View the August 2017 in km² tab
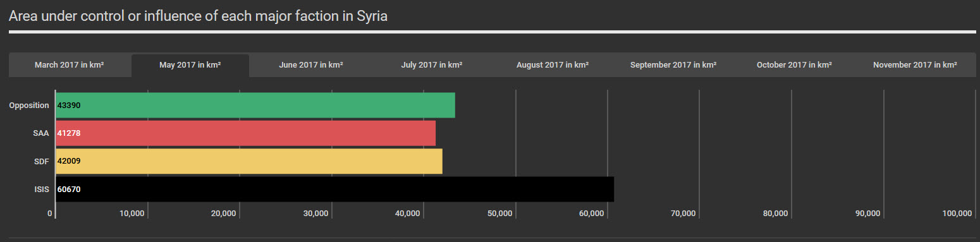The height and width of the screenshot is (242, 980). 553,65
